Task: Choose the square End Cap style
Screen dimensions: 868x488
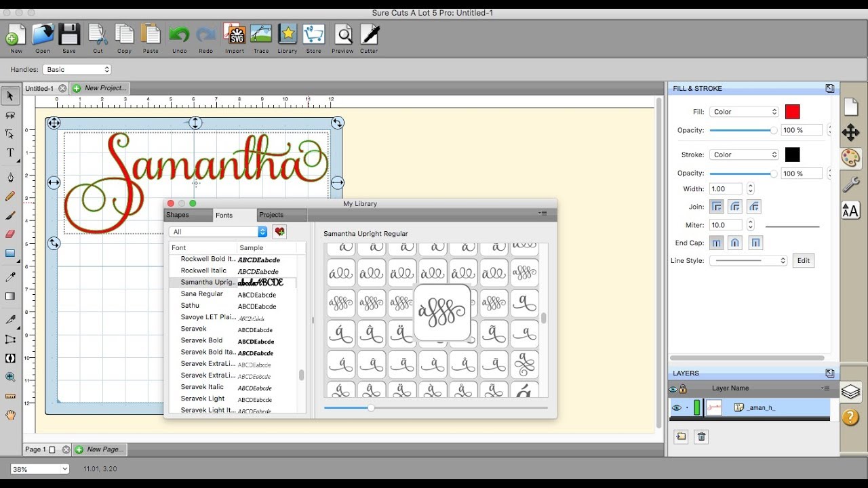Action: tap(756, 243)
